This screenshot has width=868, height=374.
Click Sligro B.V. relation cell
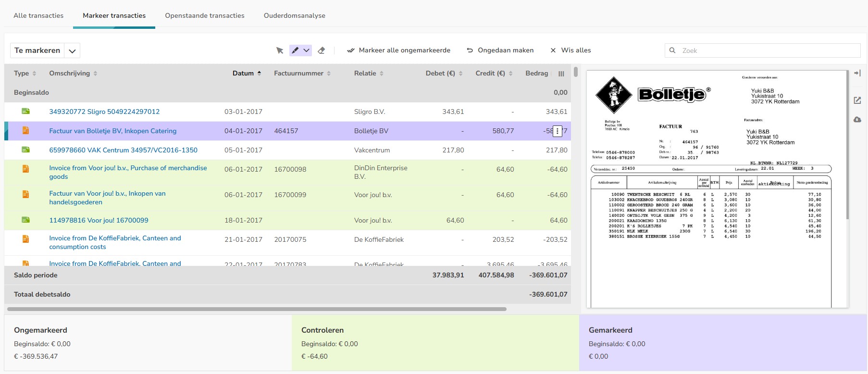(370, 112)
